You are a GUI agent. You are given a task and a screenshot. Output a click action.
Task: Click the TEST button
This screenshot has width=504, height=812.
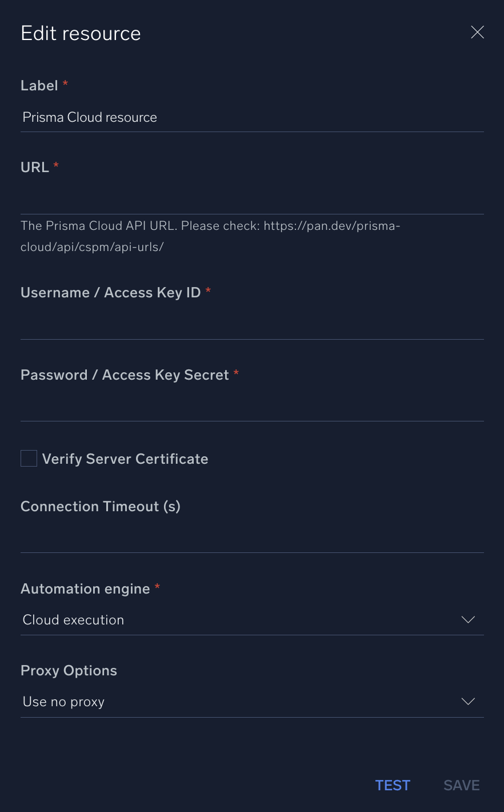(x=393, y=785)
